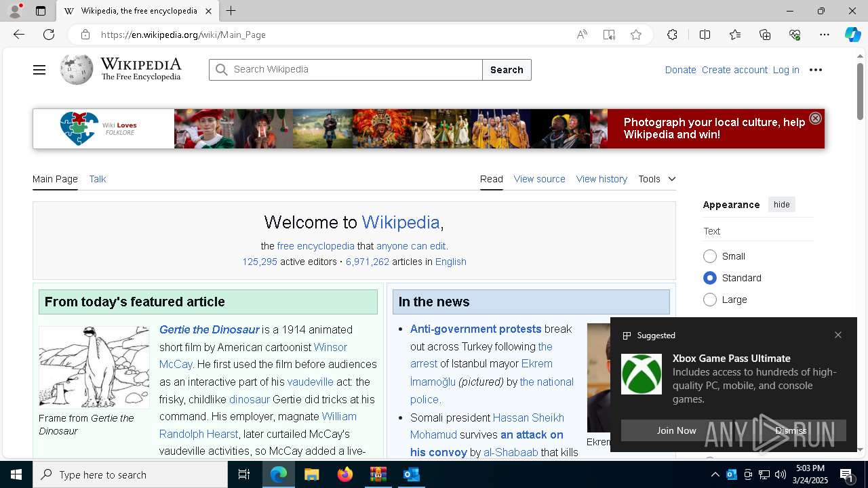This screenshot has width=868, height=488.
Task: Hide the Appearance panel
Action: coord(781,205)
